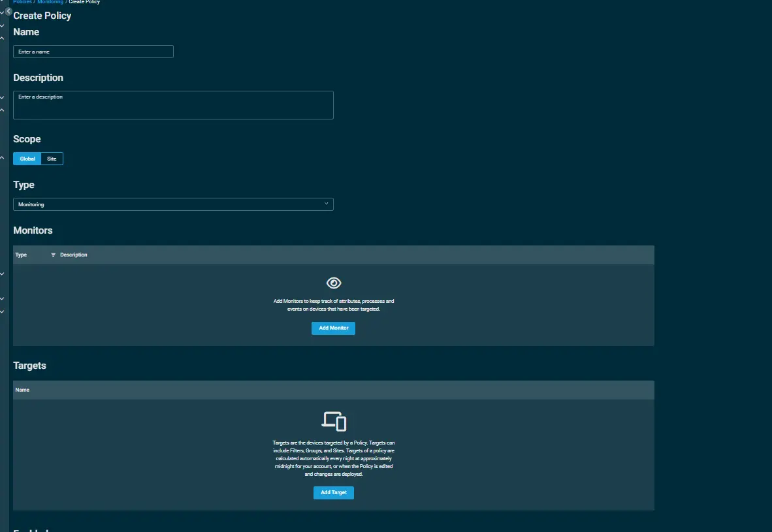Click Name column header in Targets table
The width and height of the screenshot is (772, 532).
[x=22, y=390]
